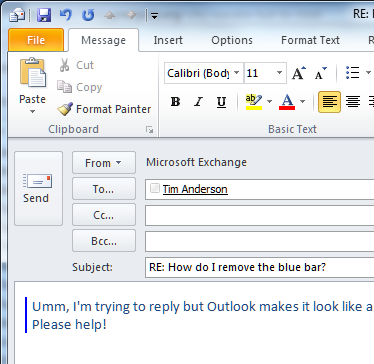Click the Redo arrow icon

pyautogui.click(x=88, y=15)
